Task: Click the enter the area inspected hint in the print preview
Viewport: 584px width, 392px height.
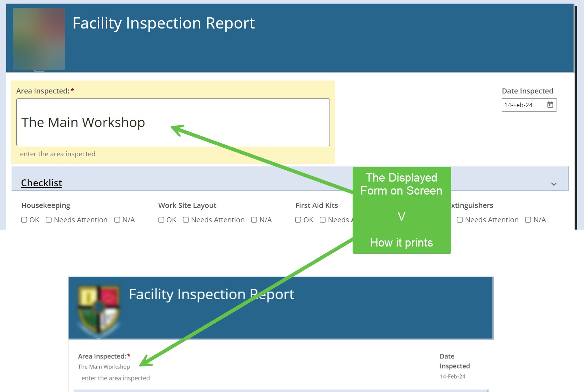Action: tap(116, 378)
